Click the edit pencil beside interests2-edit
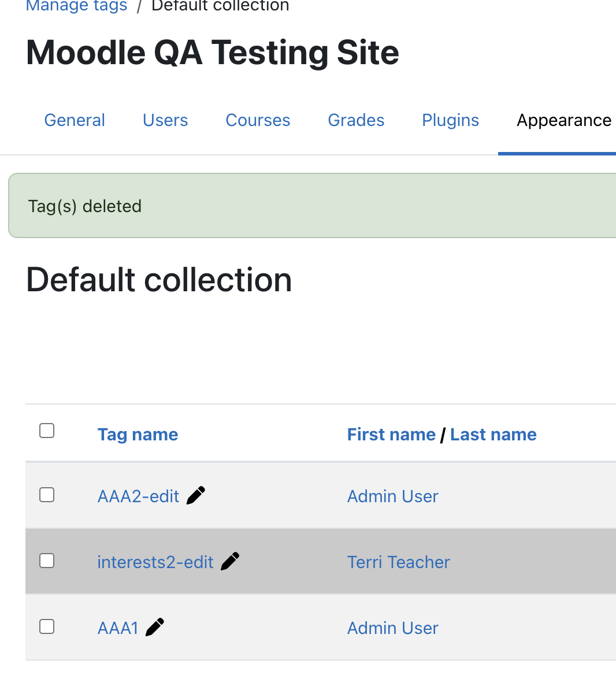The width and height of the screenshot is (616, 675). click(x=230, y=561)
